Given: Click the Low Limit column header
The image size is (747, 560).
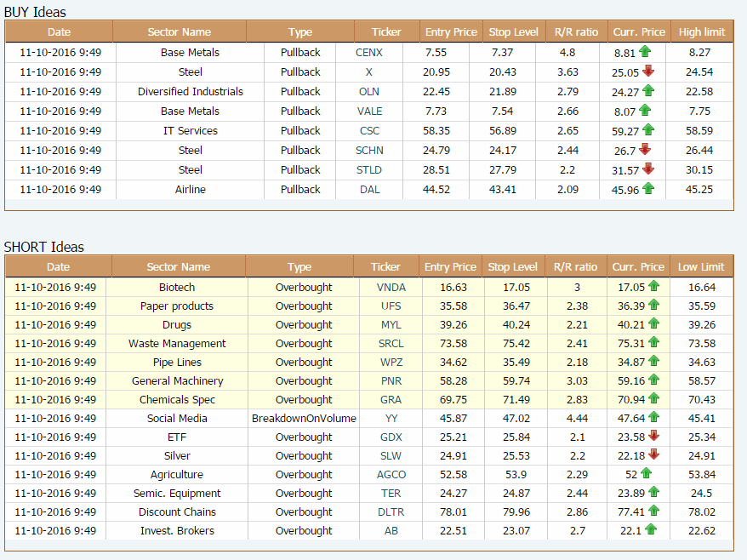Looking at the screenshot, I should [x=701, y=267].
